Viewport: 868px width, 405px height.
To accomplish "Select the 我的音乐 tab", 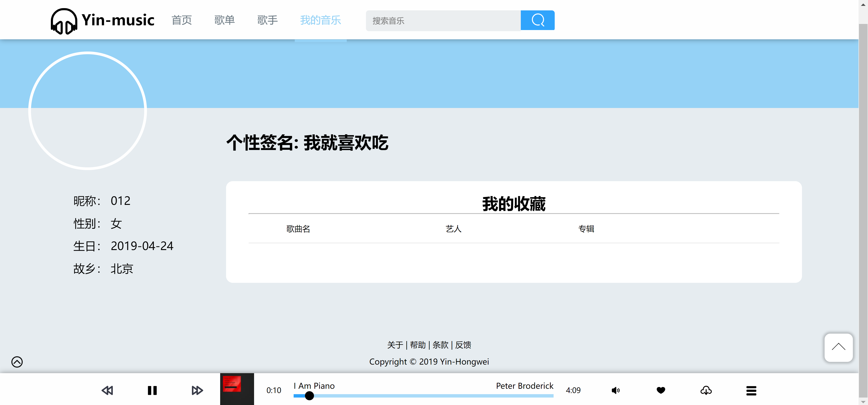I will click(321, 20).
